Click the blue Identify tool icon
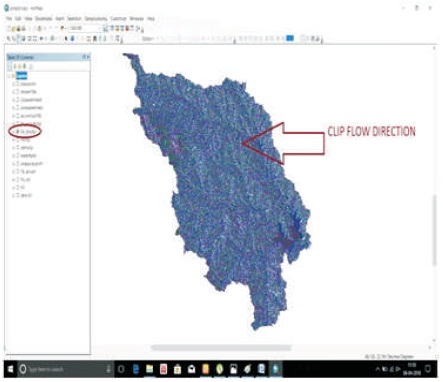Image resolution: width=443 pixels, height=382 pixels. click(x=72, y=39)
